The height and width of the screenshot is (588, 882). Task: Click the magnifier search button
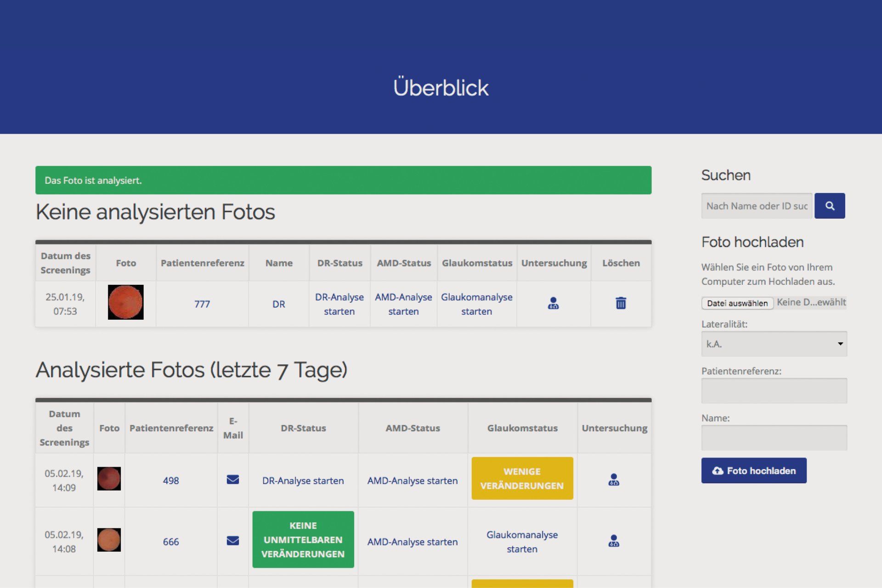(829, 206)
